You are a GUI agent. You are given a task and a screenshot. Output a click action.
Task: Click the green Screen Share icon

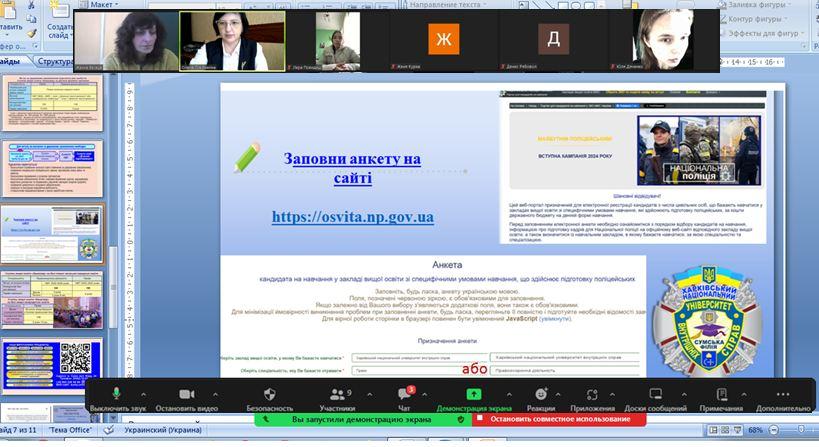[x=474, y=394]
